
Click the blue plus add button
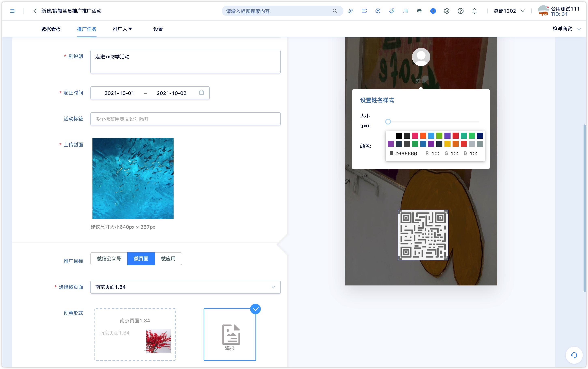[433, 11]
